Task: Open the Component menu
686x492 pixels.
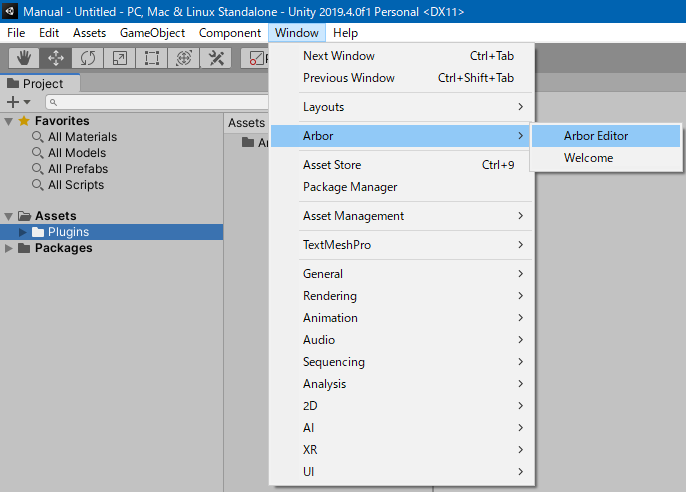Action: [230, 33]
